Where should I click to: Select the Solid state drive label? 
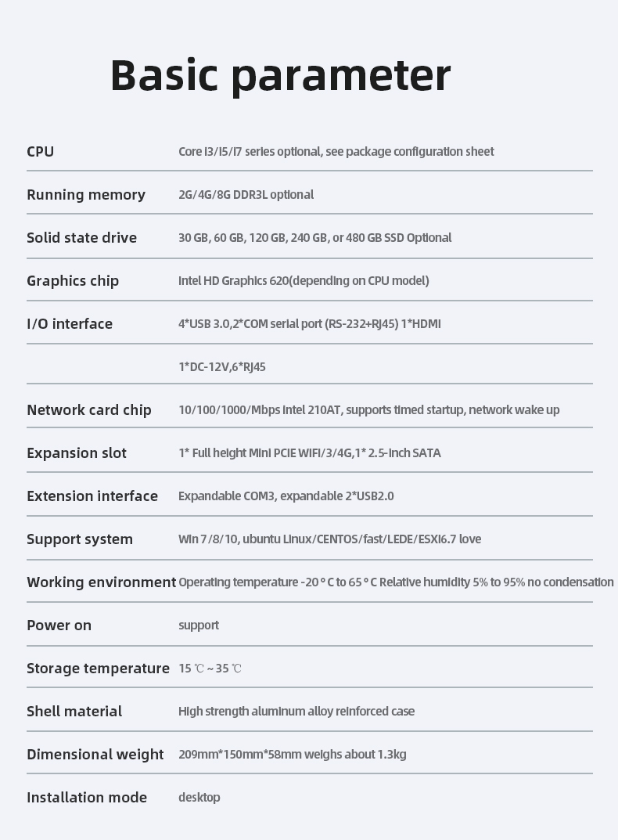81,237
